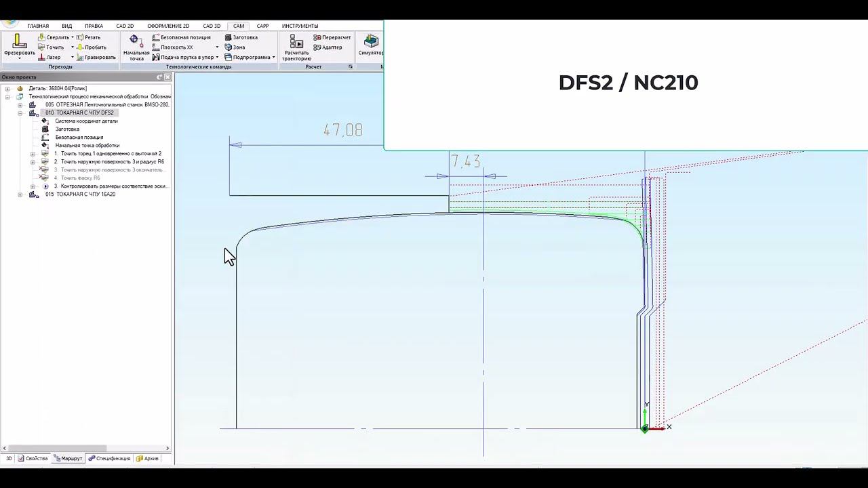Click the Перерасчет icon
The height and width of the screenshot is (488, 868).
pyautogui.click(x=317, y=37)
